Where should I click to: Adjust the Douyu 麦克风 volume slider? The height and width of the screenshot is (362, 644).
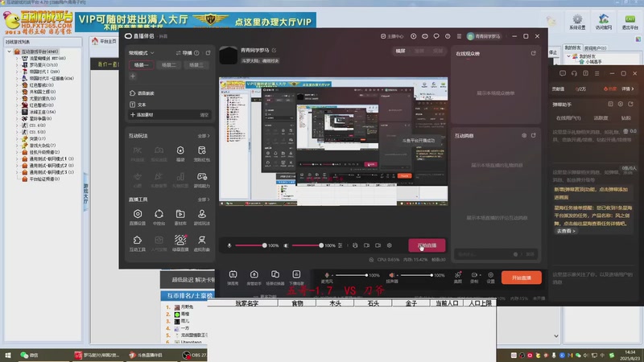tap(352, 275)
